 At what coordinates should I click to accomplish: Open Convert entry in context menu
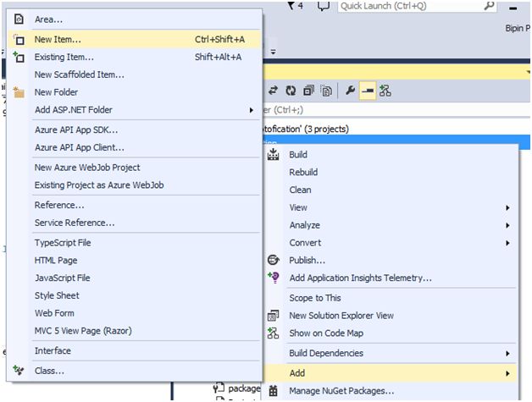391,243
